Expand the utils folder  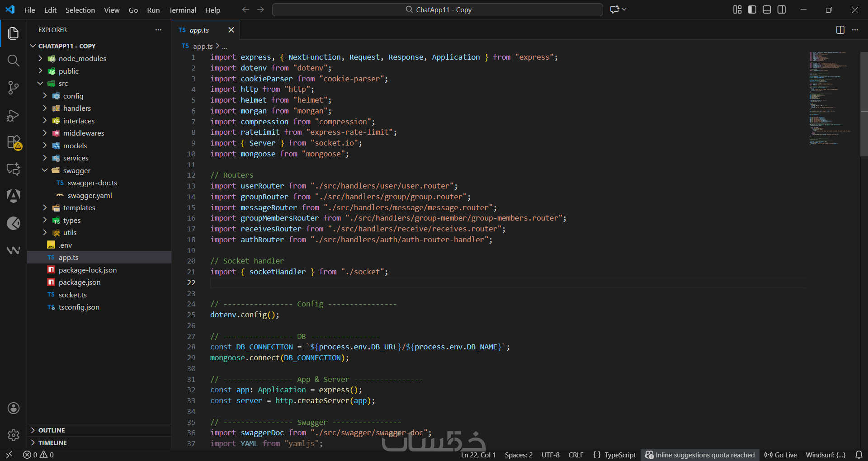coord(70,232)
